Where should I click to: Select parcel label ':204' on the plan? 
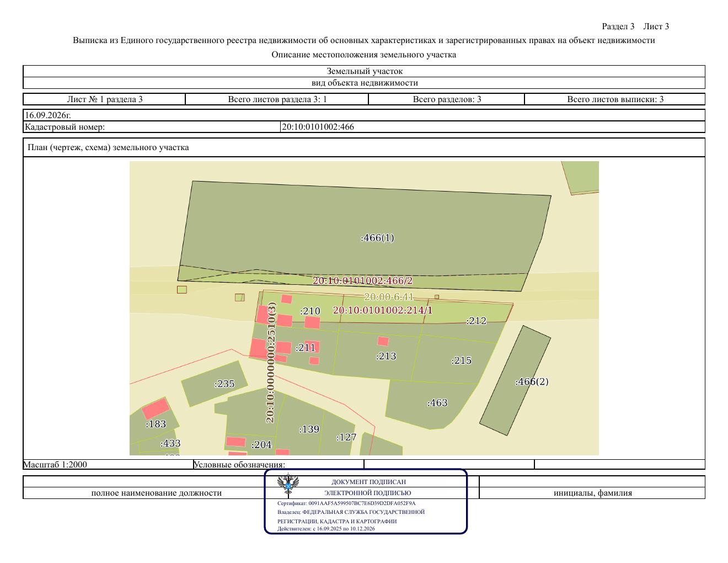261,445
